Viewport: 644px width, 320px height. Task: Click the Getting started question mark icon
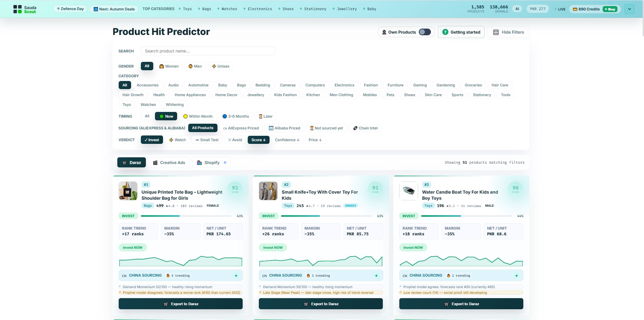tap(445, 32)
